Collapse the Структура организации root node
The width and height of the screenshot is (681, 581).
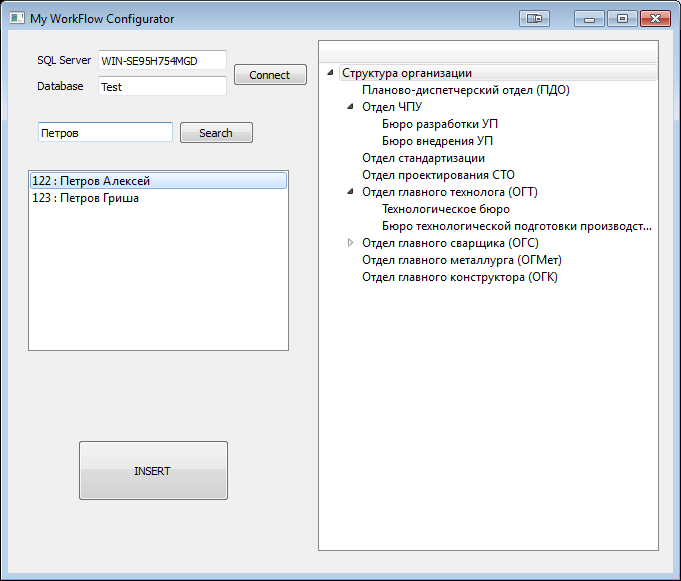pyautogui.click(x=330, y=73)
